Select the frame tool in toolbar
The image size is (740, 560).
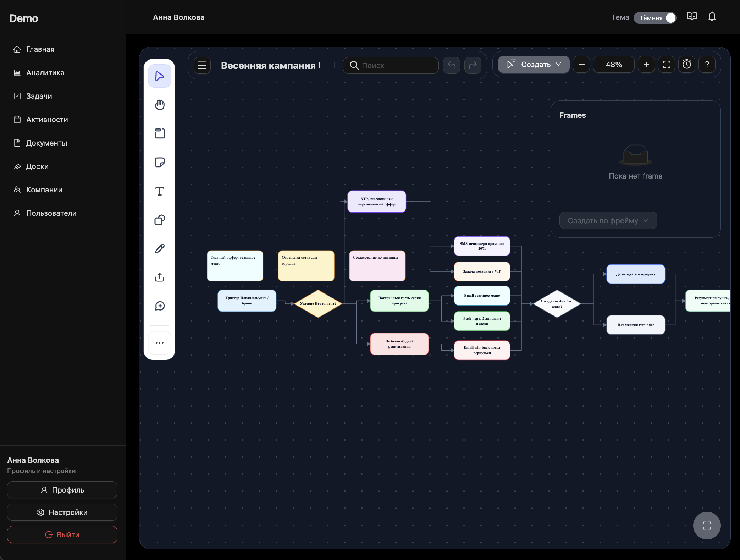click(x=160, y=133)
